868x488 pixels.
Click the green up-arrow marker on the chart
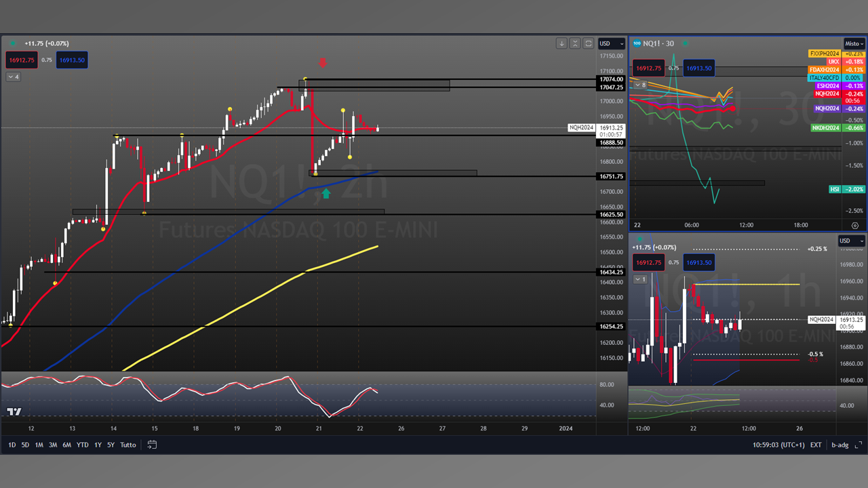[326, 194]
